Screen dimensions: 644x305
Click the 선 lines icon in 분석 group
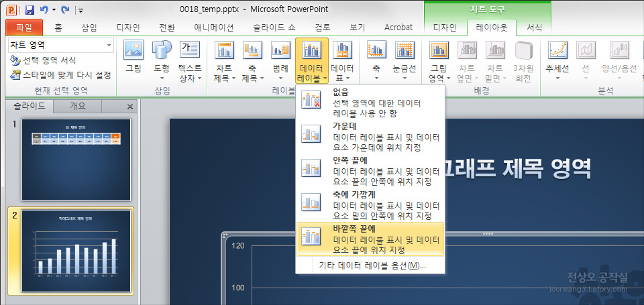click(x=586, y=50)
